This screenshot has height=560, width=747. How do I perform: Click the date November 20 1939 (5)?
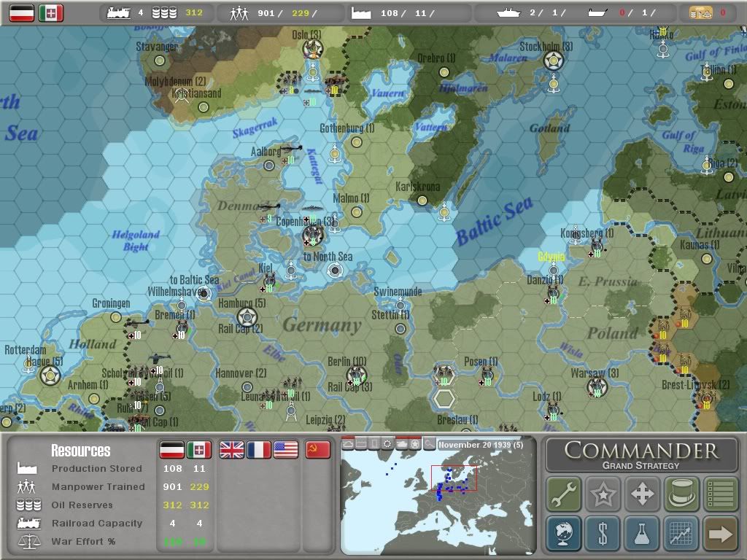(481, 445)
